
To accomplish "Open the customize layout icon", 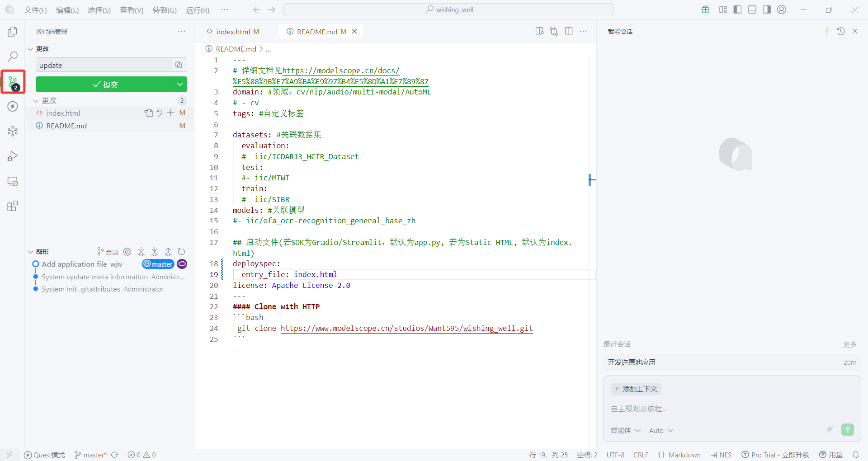I will [723, 9].
